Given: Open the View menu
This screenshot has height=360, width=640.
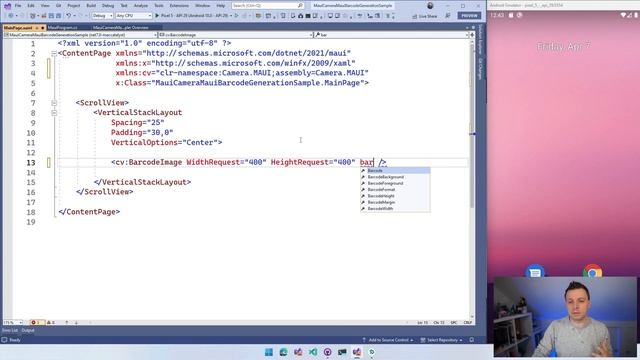Looking at the screenshot, I should click(45, 6).
